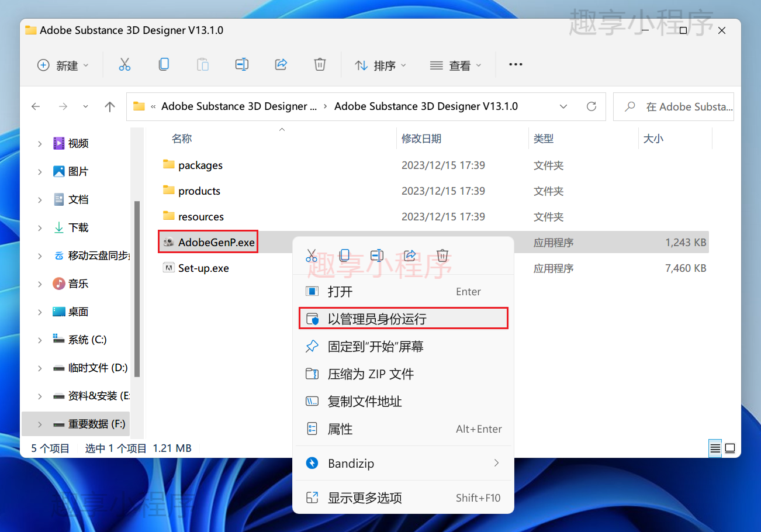Sort by the 大小 column header
Viewport: 761px width, 532px height.
pyautogui.click(x=653, y=139)
